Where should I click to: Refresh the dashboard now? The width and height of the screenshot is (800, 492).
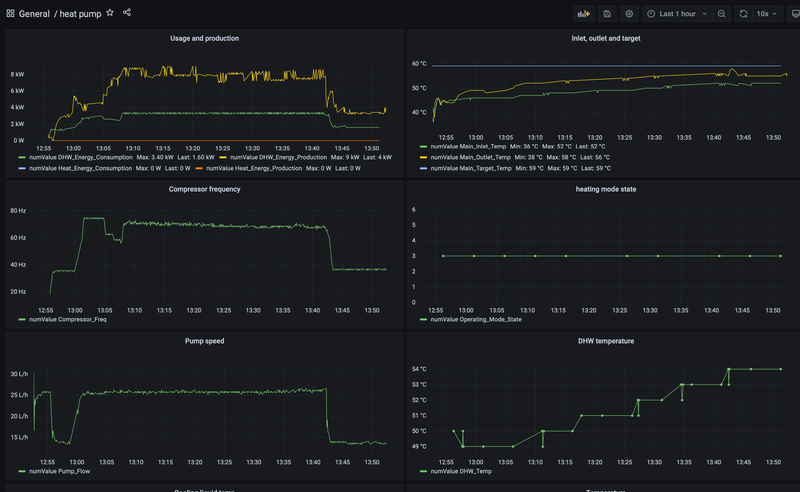(743, 14)
